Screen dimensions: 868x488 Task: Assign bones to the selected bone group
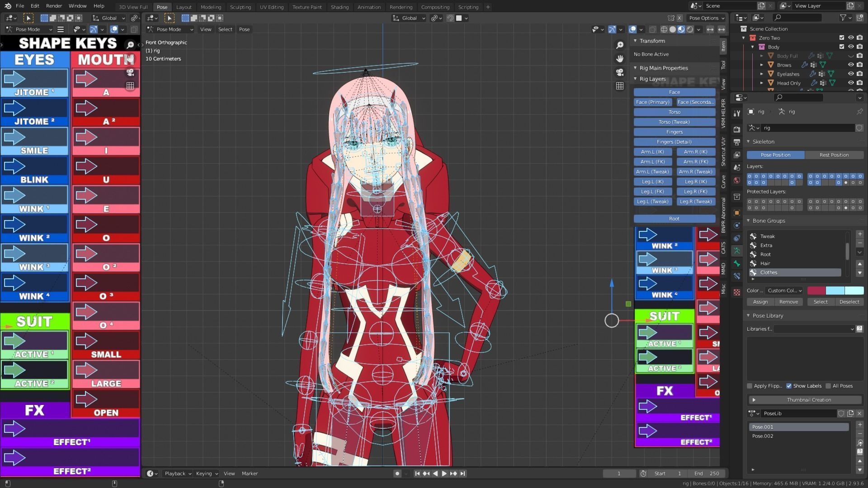tap(760, 302)
